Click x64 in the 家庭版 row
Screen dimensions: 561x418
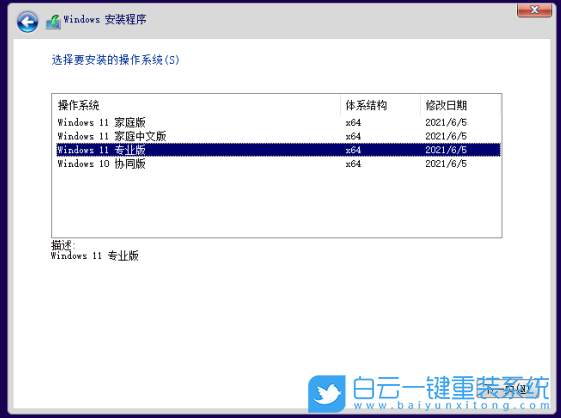(x=353, y=123)
